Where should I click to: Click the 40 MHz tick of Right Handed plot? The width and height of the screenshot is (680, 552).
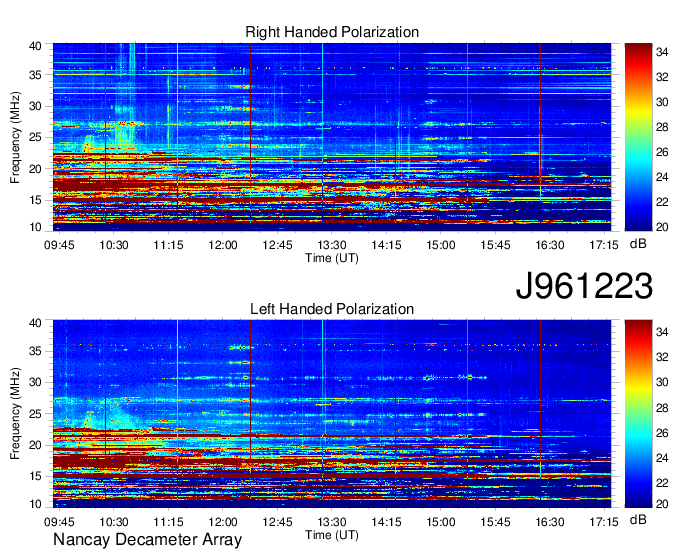point(35,46)
